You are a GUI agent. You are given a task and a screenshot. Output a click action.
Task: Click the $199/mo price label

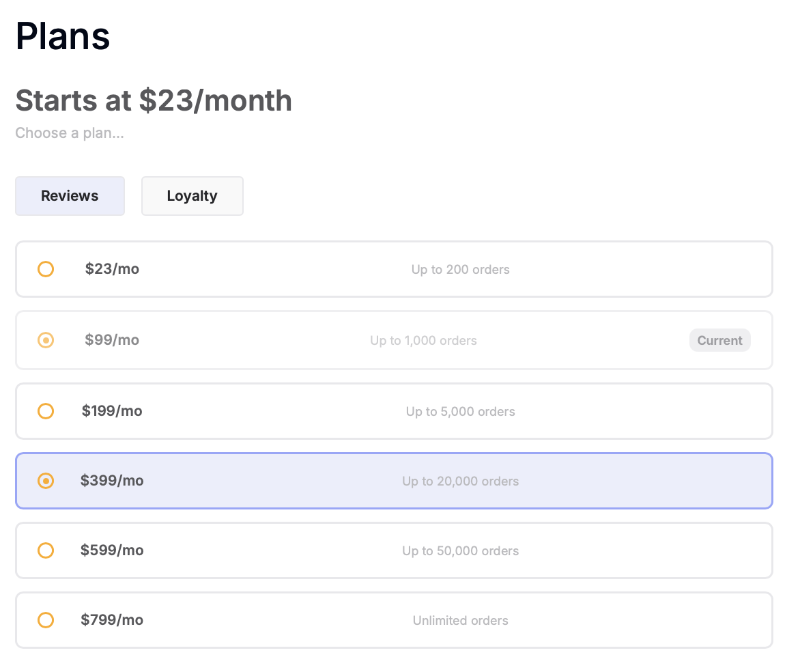click(x=112, y=411)
